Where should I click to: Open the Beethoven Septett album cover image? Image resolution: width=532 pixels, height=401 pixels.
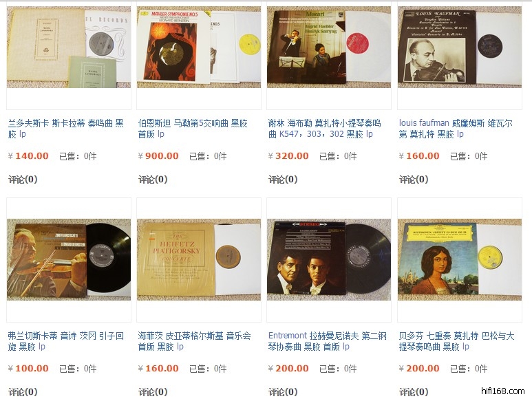(x=460, y=259)
